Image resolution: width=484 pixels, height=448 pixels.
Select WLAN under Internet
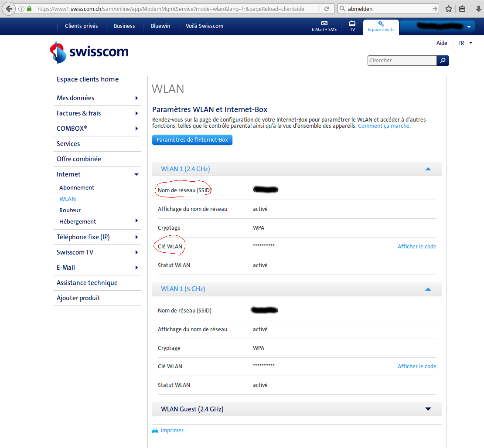68,199
